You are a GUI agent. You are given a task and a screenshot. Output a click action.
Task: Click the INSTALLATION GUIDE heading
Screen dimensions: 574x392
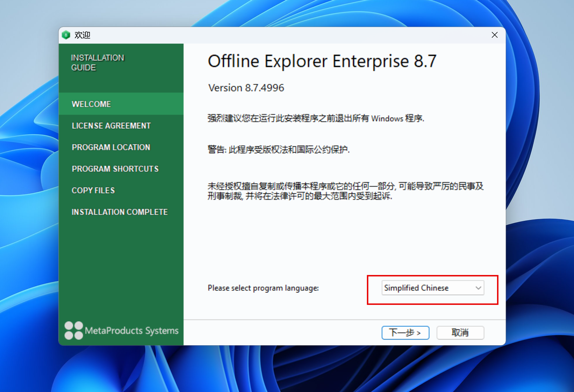pos(97,62)
